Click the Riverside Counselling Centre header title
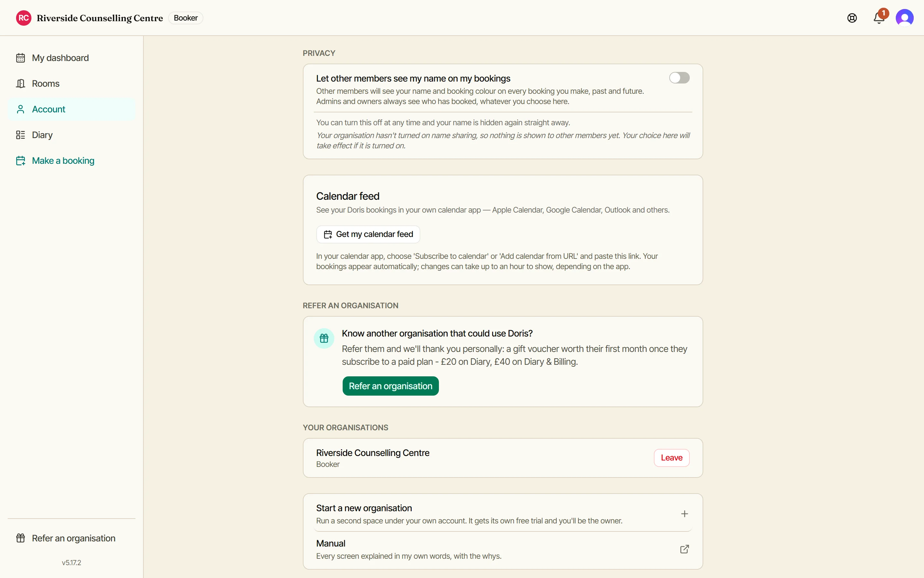 point(100,18)
